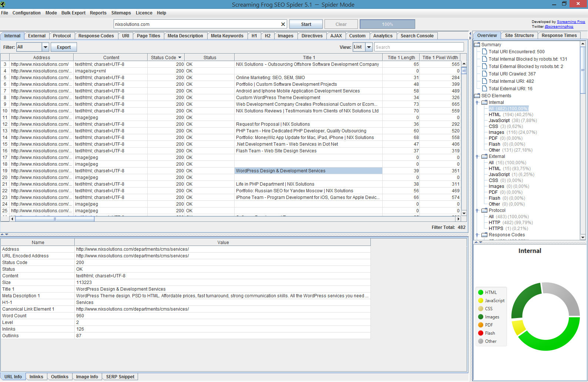
Task: Click the Address column header
Action: [x=41, y=58]
